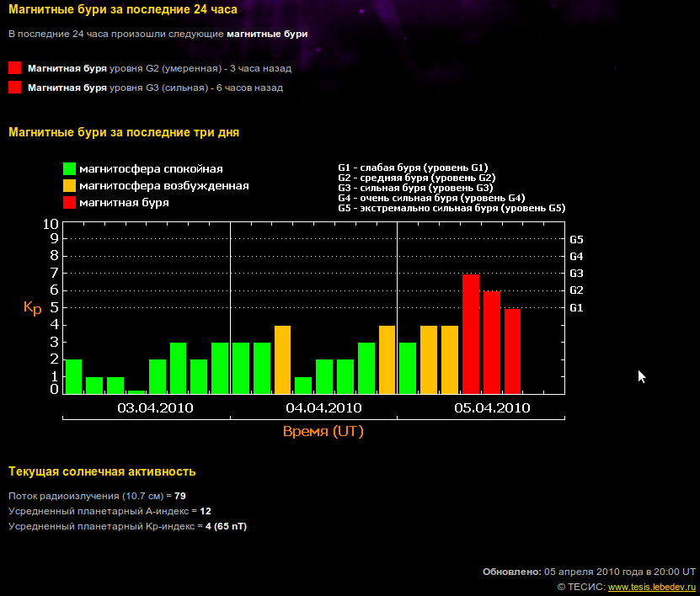
Task: Click the shortest green bar on 03.04.2010
Action: [136, 391]
